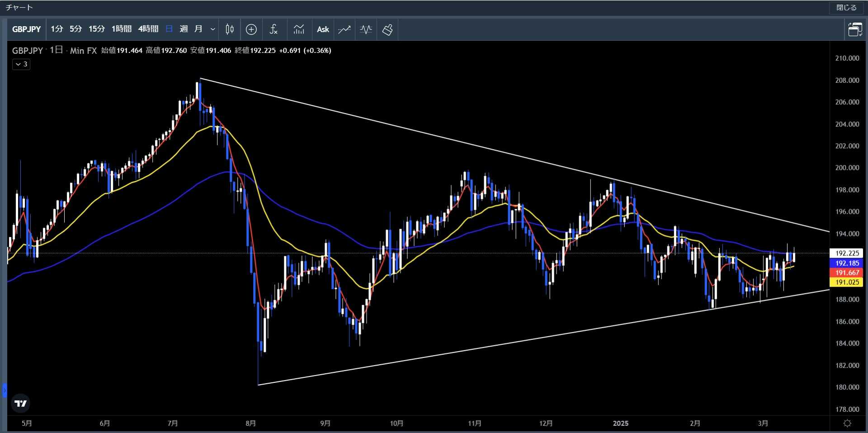This screenshot has height=433, width=868.
Task: Click the 8月 label on time axis
Action: (250, 424)
